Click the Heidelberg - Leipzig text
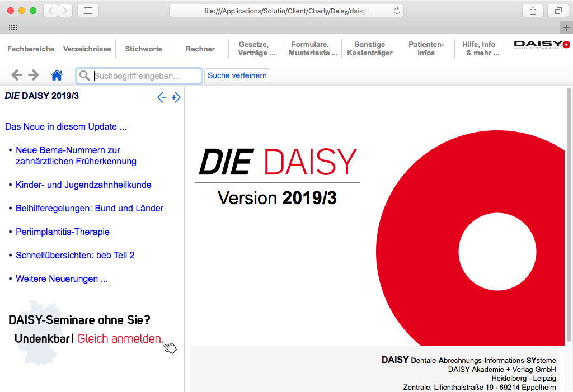Screen dimensions: 573x392 pos(523,378)
